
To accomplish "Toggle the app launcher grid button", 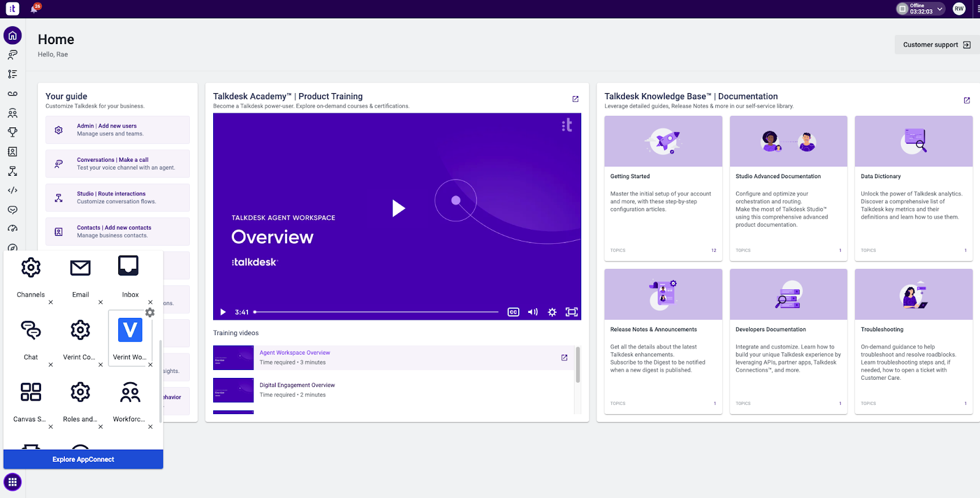I will coord(12,482).
